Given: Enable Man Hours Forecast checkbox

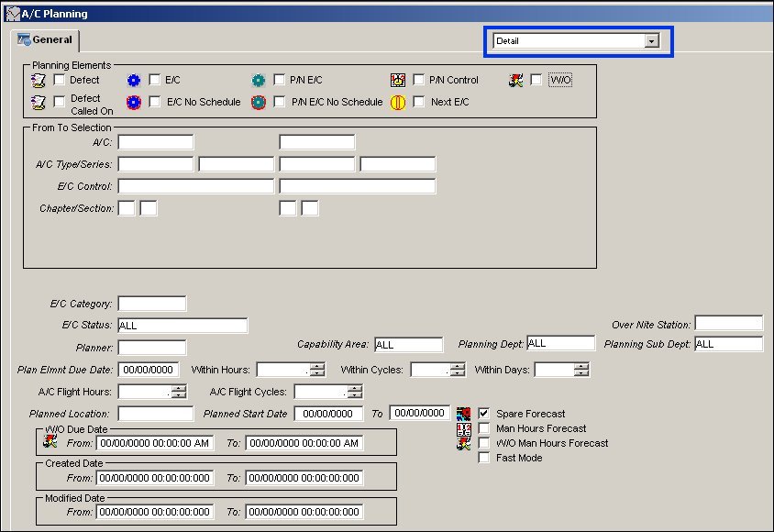Looking at the screenshot, I should [x=484, y=427].
